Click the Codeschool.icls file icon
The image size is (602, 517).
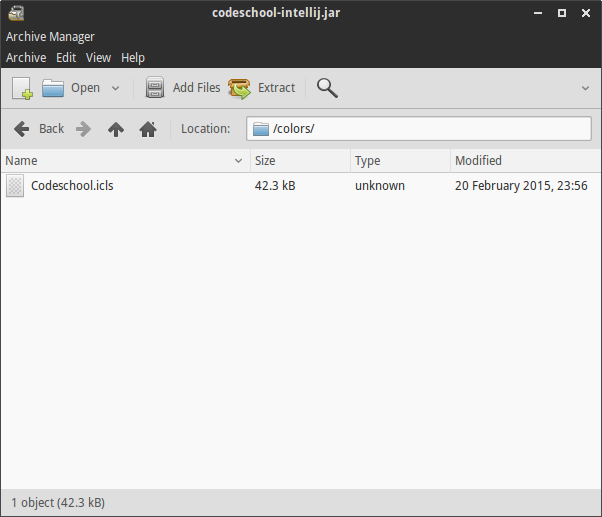(15, 186)
